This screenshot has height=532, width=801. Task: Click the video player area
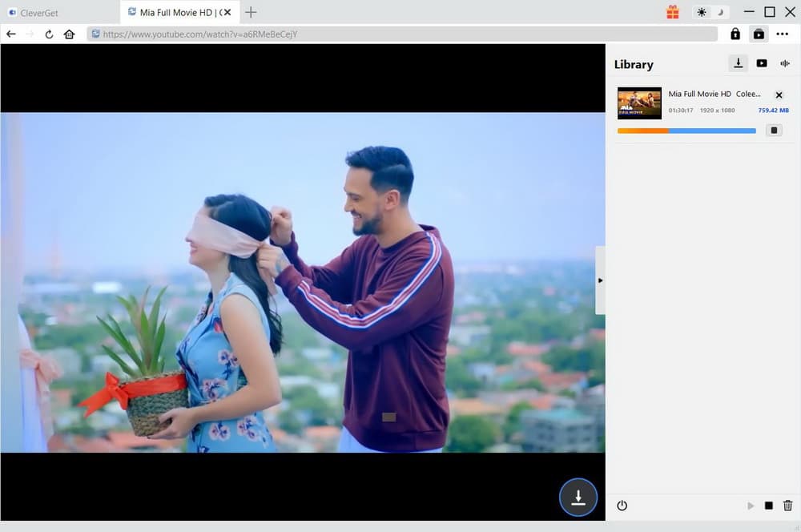point(303,282)
